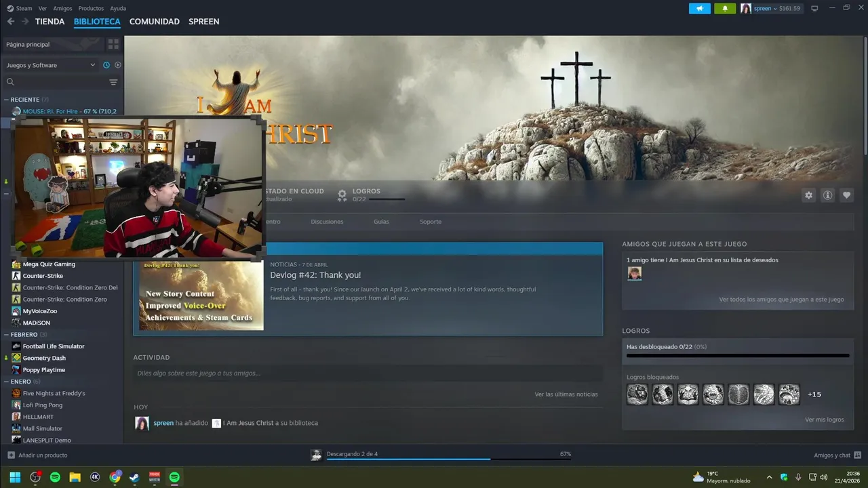Viewport: 868px width, 488px height.
Task: Open Google Chrome from the taskbar
Action: [115, 477]
